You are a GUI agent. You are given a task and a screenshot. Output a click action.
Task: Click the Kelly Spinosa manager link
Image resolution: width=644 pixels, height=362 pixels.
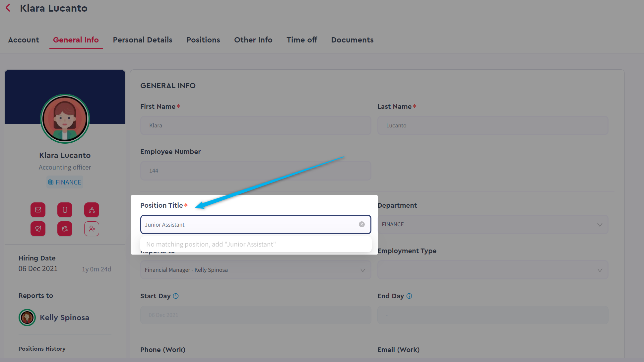(64, 318)
